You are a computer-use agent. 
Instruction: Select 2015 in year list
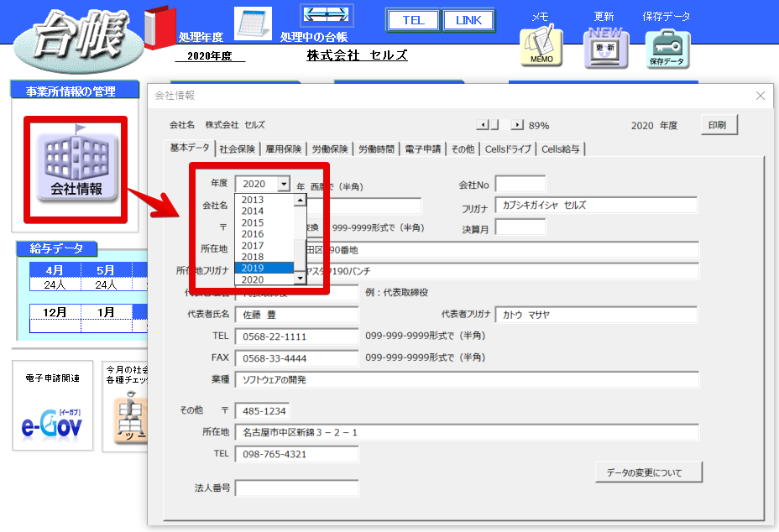264,222
